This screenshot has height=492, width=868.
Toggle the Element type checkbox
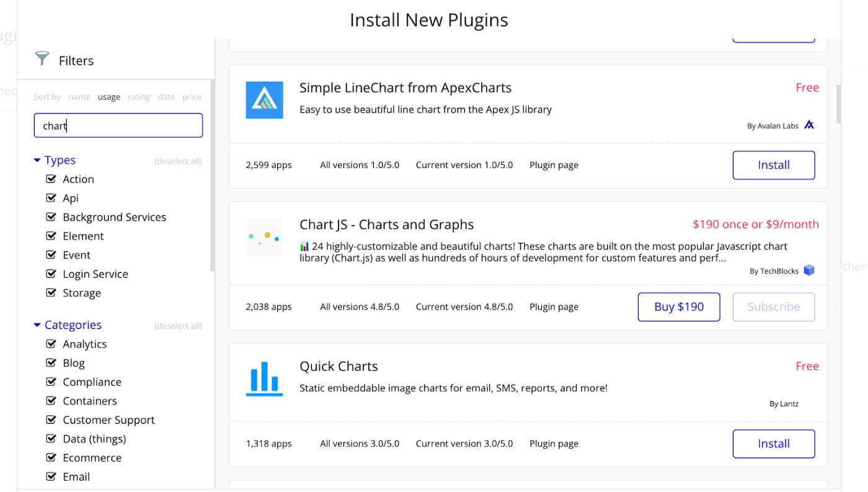(51, 236)
